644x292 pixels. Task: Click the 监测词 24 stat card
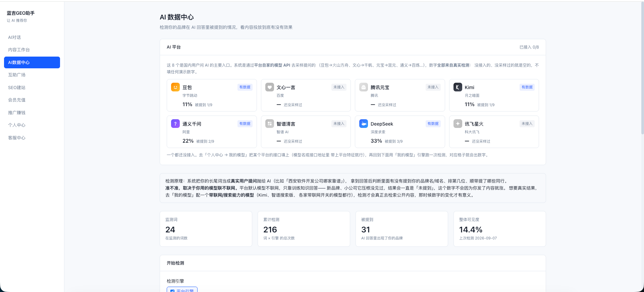click(206, 229)
